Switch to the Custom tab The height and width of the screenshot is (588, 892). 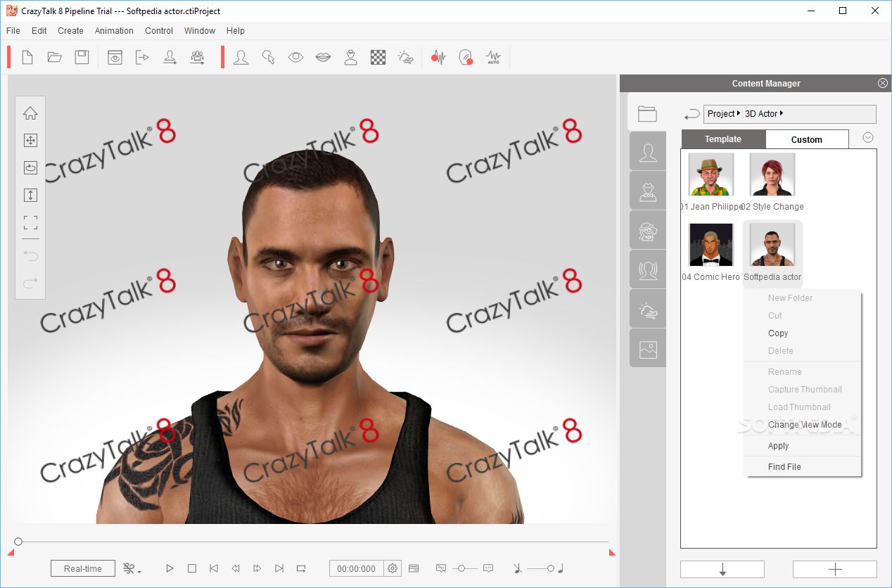coord(807,139)
